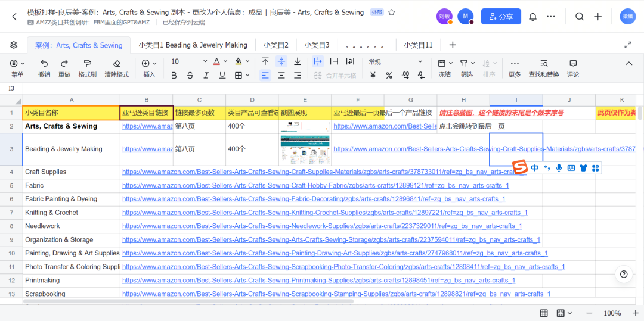This screenshot has height=321, width=644.
Task: Enter fullscreen with the expand arrows icon
Action: coord(627,45)
